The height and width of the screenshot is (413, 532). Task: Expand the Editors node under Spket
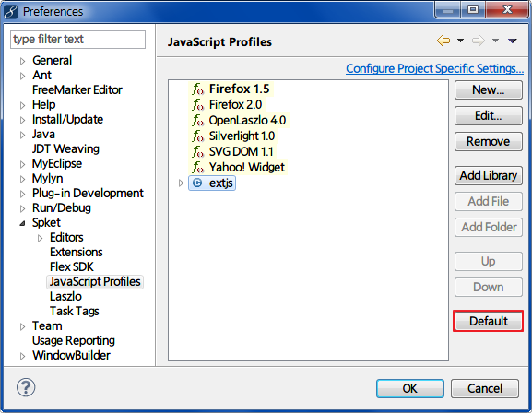tap(40, 238)
